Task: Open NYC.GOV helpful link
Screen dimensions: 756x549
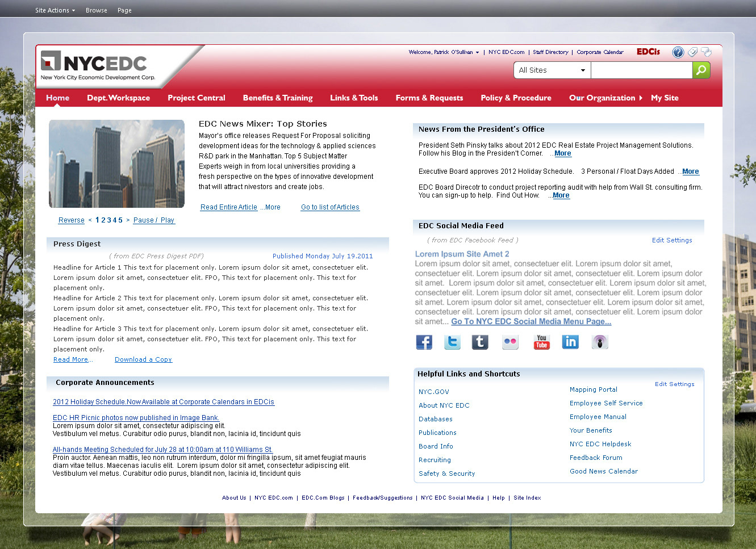Action: 434,392
